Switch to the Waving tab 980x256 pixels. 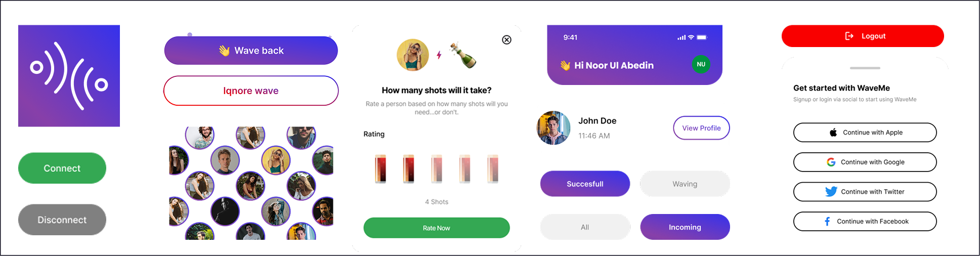[x=685, y=184]
